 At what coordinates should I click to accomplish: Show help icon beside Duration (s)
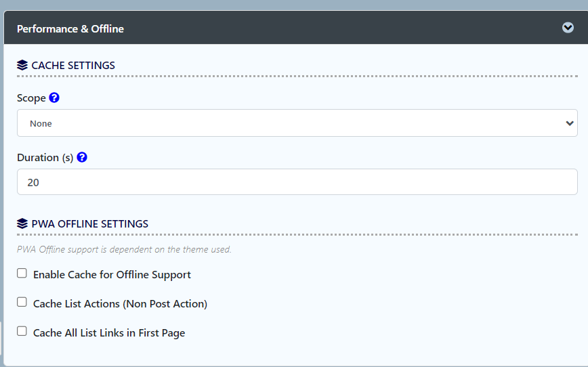[82, 157]
